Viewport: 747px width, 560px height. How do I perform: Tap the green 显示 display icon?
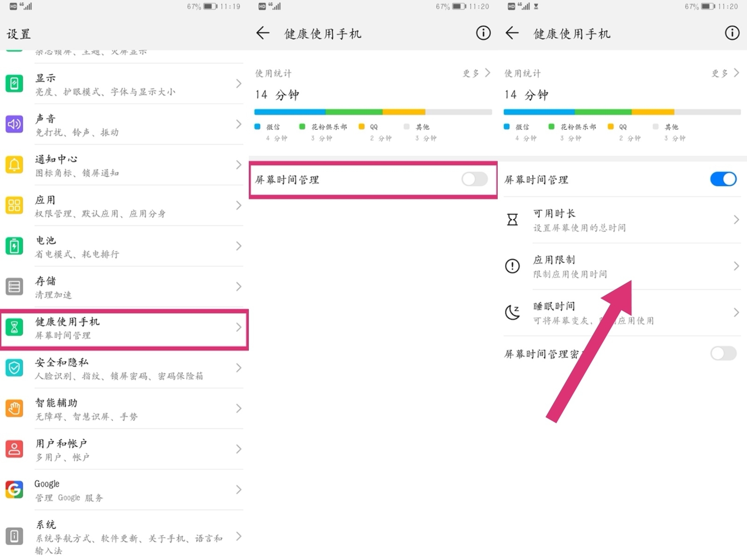[x=14, y=84]
